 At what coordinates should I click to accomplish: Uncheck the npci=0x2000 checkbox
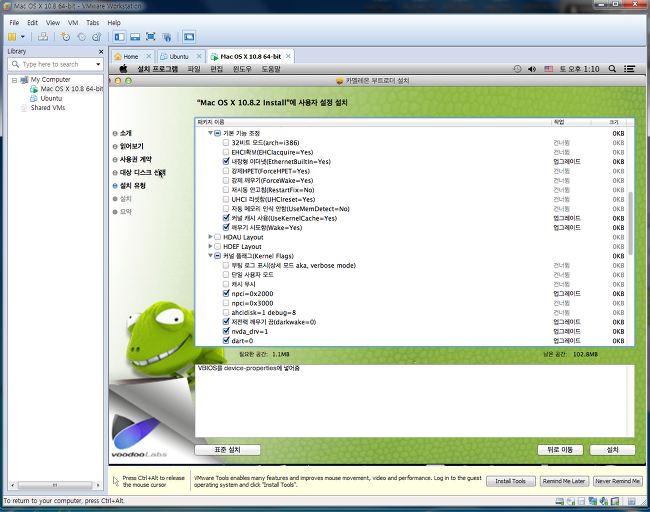tap(226, 294)
